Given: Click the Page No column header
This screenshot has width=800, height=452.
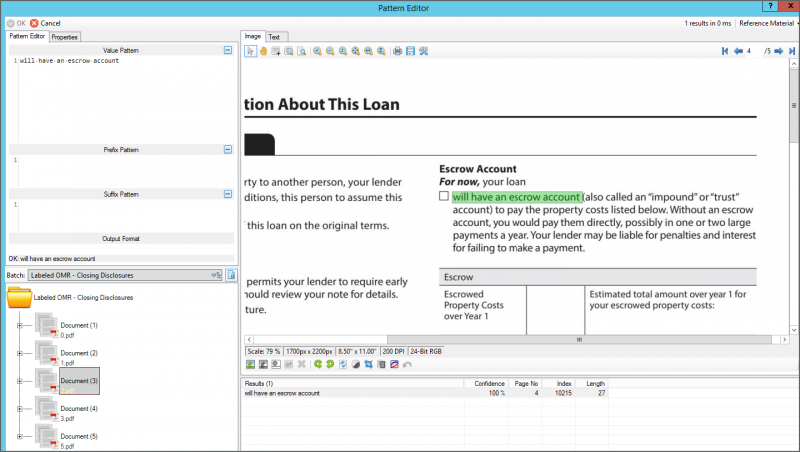Looking at the screenshot, I should click(x=524, y=383).
